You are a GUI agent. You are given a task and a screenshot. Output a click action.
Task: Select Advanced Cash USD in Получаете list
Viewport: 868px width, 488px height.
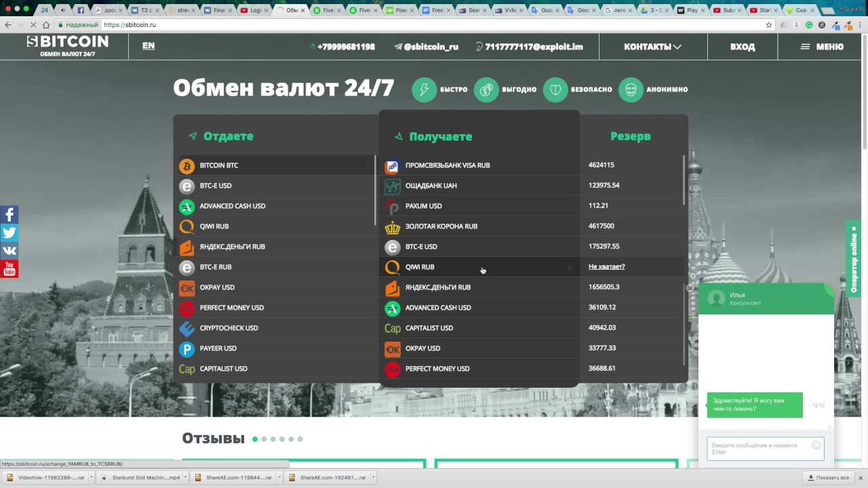(x=479, y=308)
